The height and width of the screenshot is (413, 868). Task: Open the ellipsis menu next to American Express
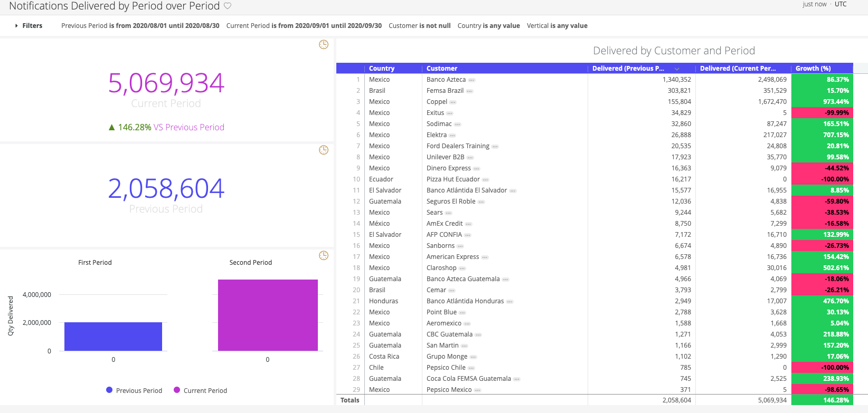pos(485,257)
